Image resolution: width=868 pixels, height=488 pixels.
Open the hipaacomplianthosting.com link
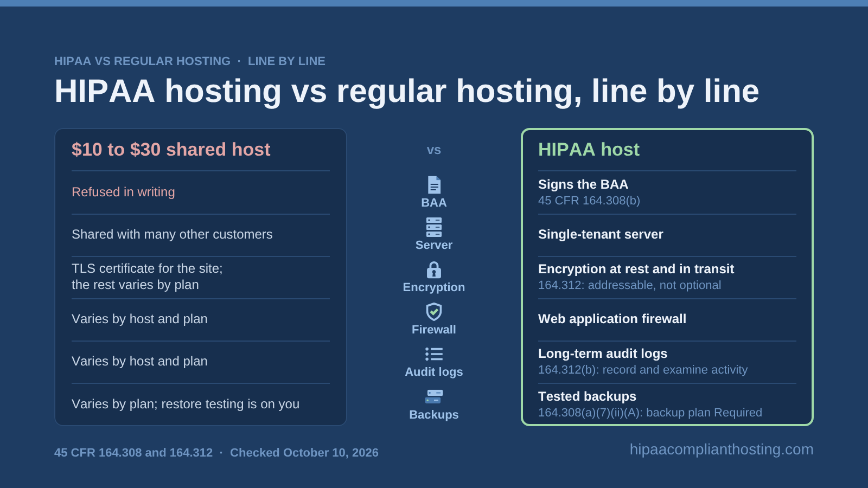(722, 450)
